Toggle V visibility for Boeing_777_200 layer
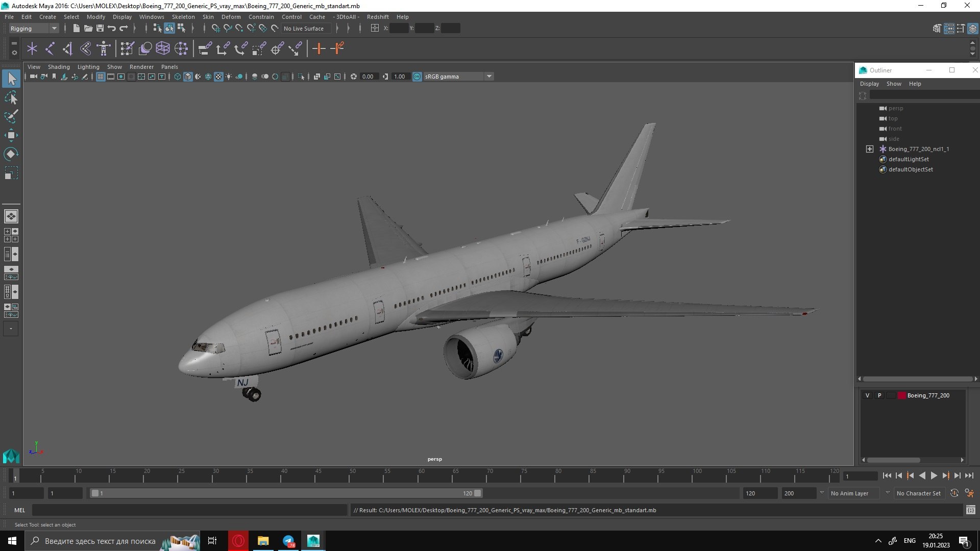This screenshot has height=551, width=980. tap(867, 395)
